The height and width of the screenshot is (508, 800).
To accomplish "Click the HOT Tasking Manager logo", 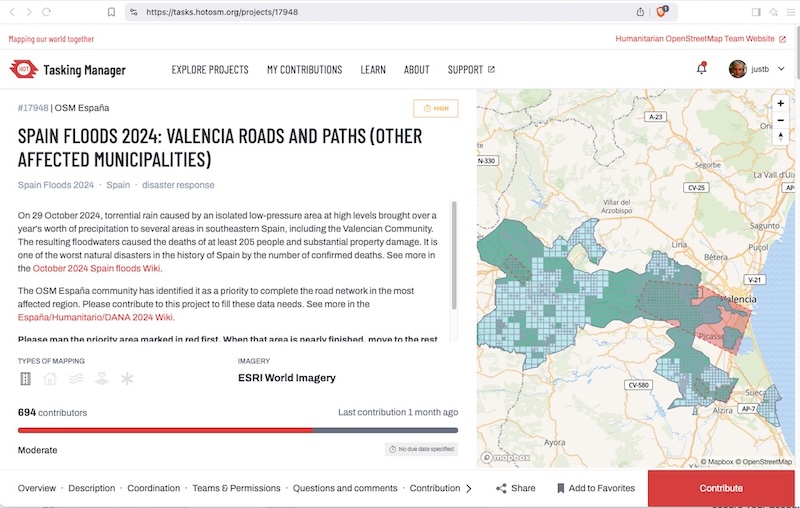I will click(x=68, y=70).
